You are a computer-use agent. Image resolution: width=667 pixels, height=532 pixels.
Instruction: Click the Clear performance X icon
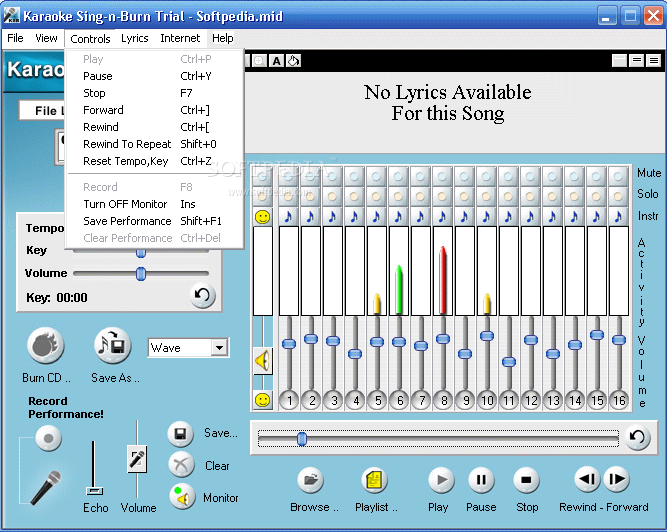coord(181,465)
